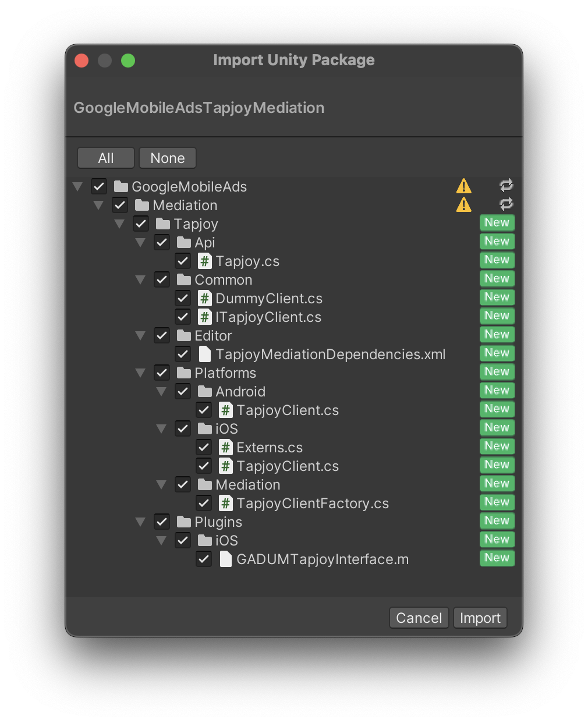
Task: Toggle the TapjoyClientFactory.cs checkbox
Action: 204,503
